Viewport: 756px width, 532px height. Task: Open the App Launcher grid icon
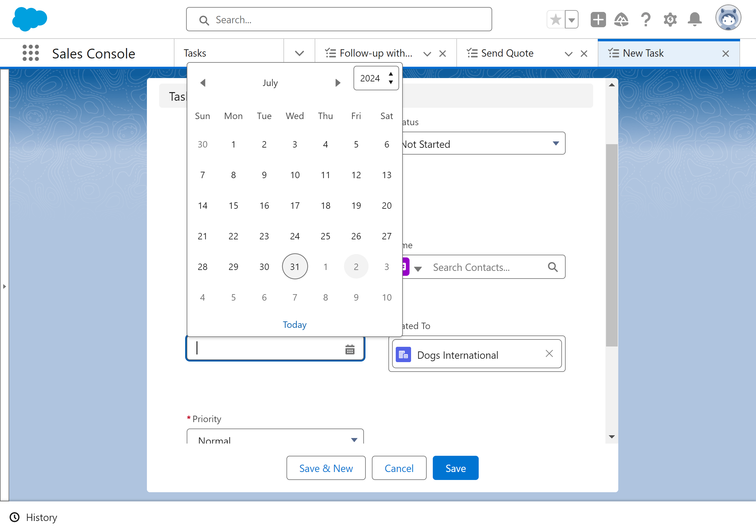31,53
